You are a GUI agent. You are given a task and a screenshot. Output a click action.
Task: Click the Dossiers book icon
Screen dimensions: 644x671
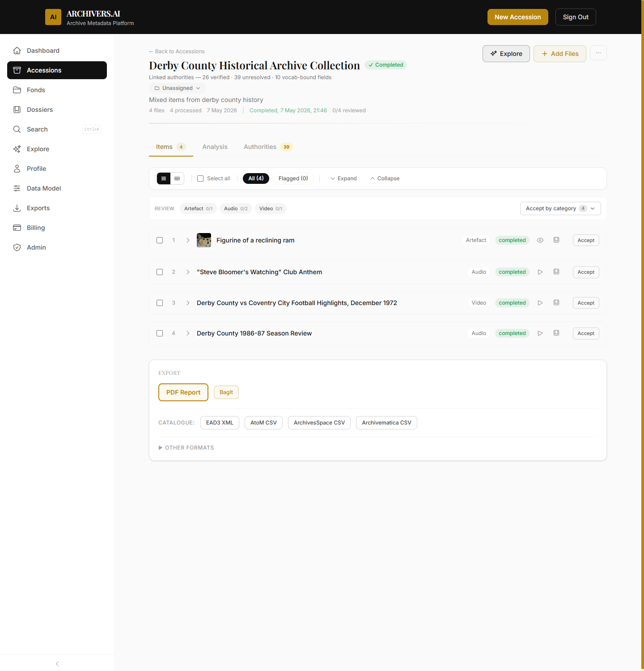pos(17,110)
